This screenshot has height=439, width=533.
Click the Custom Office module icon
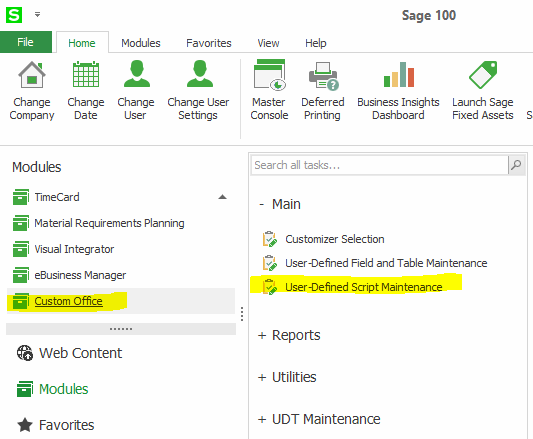coord(21,301)
